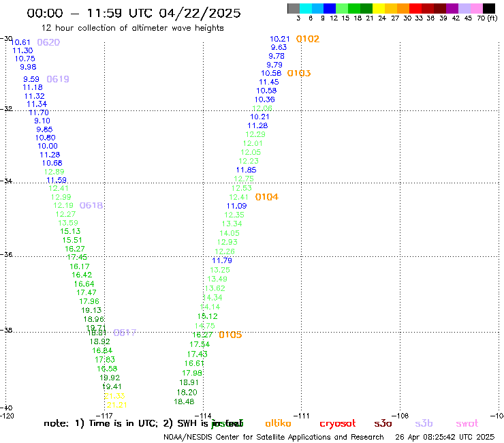
Task: Select wave height reading 9.59
Action: [31, 79]
